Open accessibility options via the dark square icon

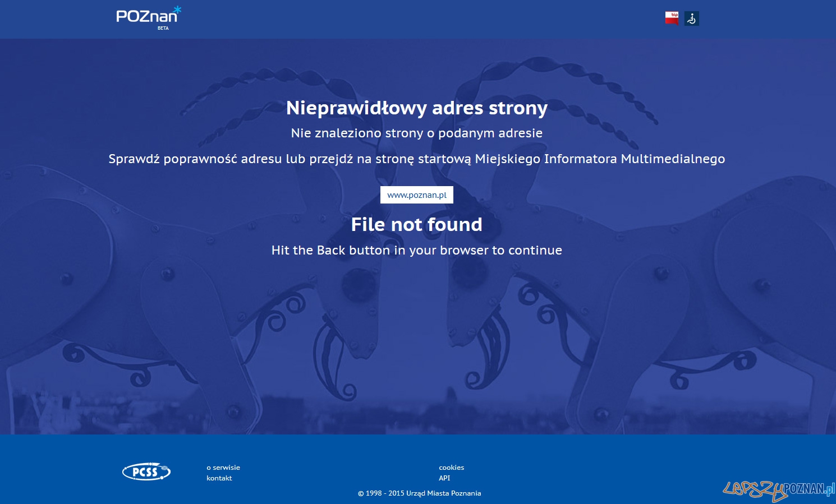click(691, 19)
